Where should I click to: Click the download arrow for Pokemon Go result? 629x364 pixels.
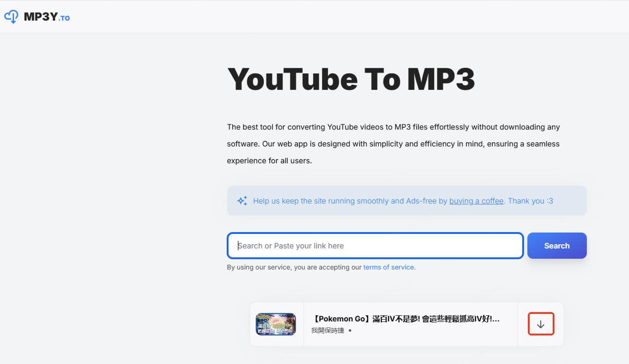pos(541,324)
